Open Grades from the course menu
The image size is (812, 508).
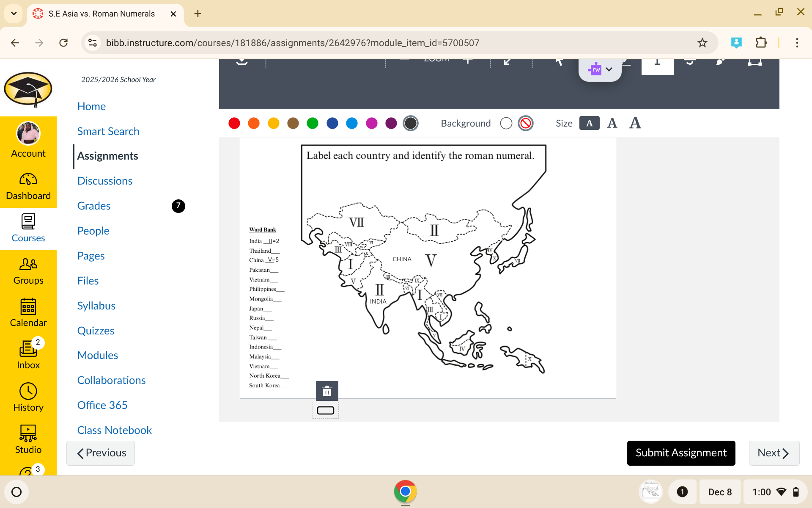coord(93,206)
